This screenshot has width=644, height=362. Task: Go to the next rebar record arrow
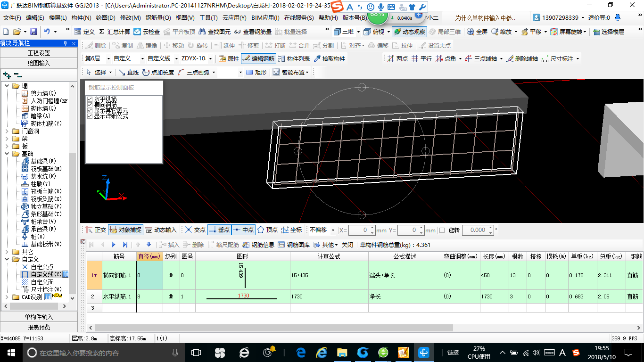point(114,245)
